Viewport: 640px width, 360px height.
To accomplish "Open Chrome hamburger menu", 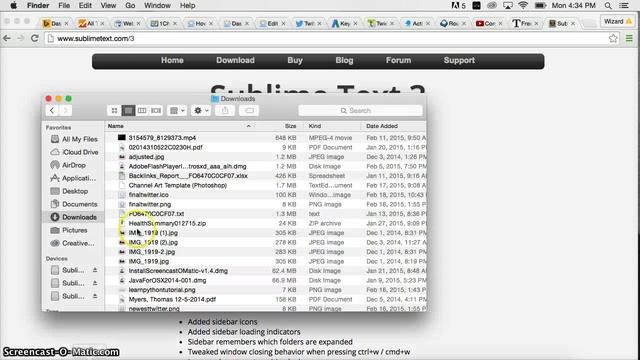I will click(x=629, y=38).
